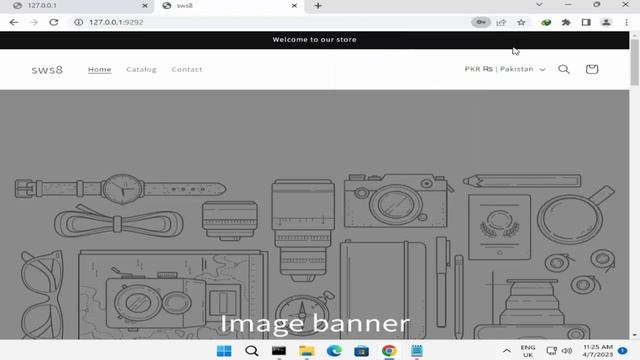
Task: Open the Contact menu link
Action: click(x=187, y=69)
